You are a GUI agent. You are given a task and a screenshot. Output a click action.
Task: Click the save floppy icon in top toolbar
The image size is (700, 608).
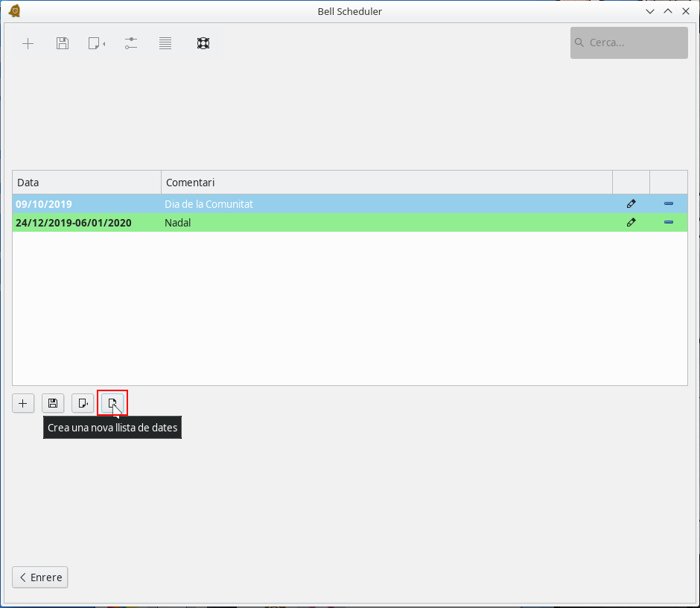tap(63, 43)
